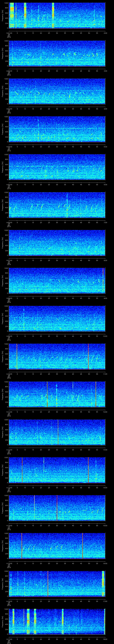Click the spectrogram panel starting at 4:08:00
This screenshot has width=114, height=644.
(x=57, y=280)
